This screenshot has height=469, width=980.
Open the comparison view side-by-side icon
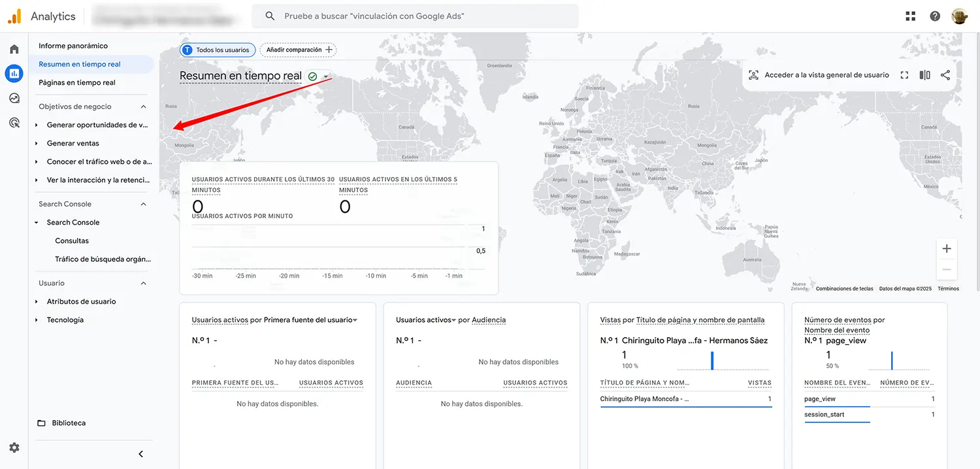pyautogui.click(x=924, y=74)
